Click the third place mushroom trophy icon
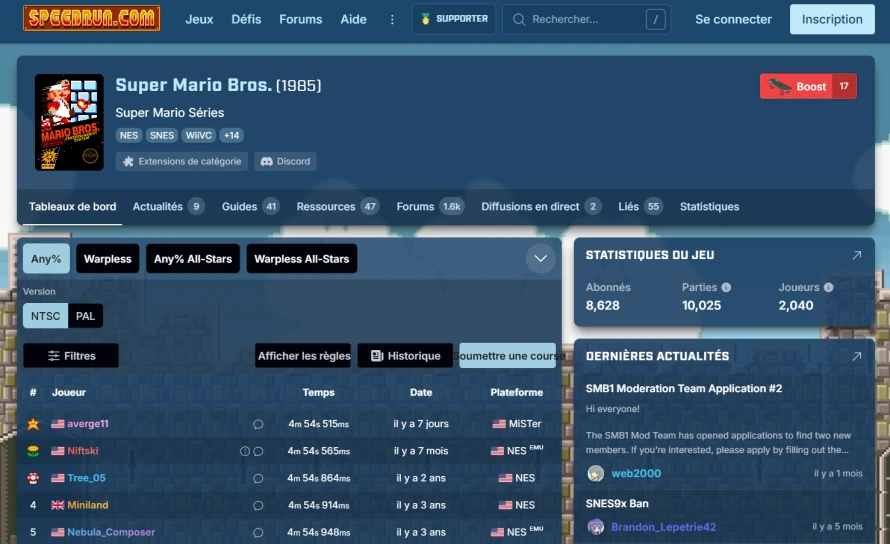The height and width of the screenshot is (544, 890). tap(33, 478)
